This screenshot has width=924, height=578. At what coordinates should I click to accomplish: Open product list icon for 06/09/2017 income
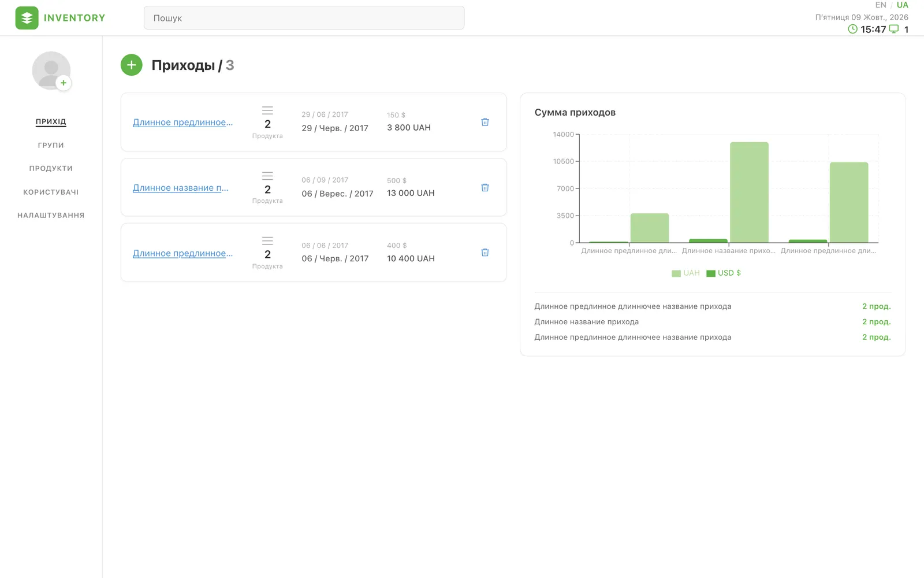pos(267,176)
